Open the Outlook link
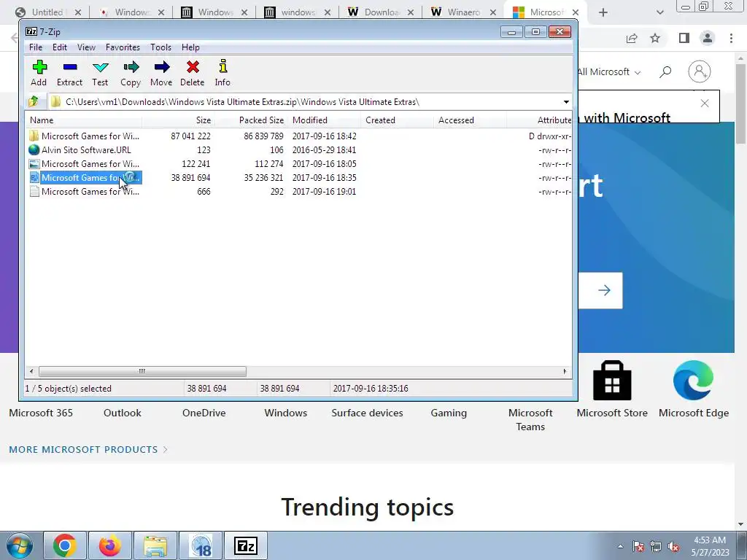The height and width of the screenshot is (560, 747). pyautogui.click(x=123, y=413)
